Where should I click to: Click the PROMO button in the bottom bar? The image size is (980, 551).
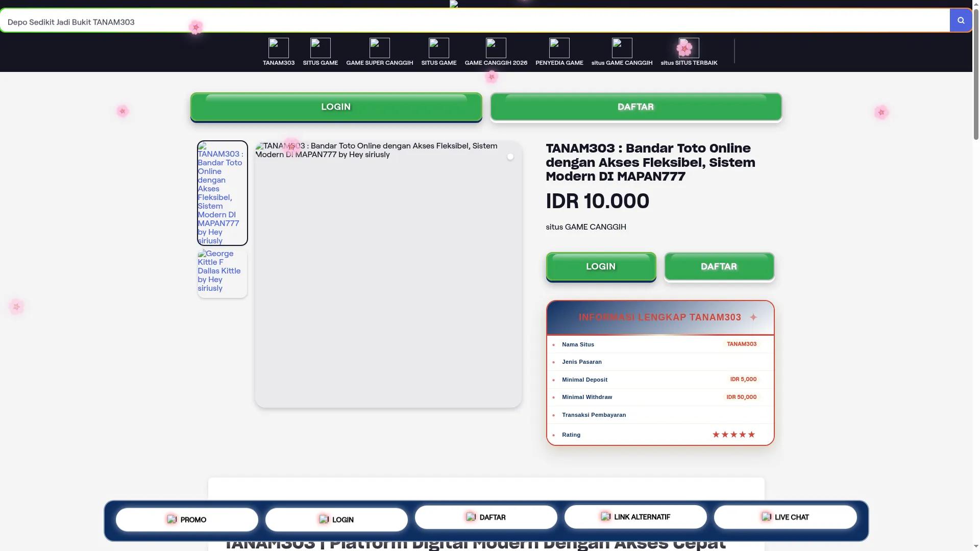click(187, 519)
